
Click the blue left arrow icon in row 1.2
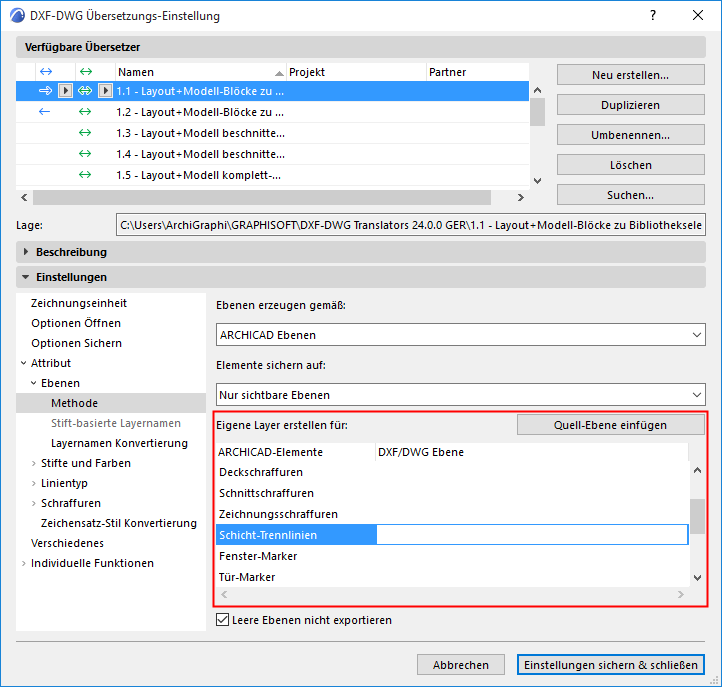44,111
